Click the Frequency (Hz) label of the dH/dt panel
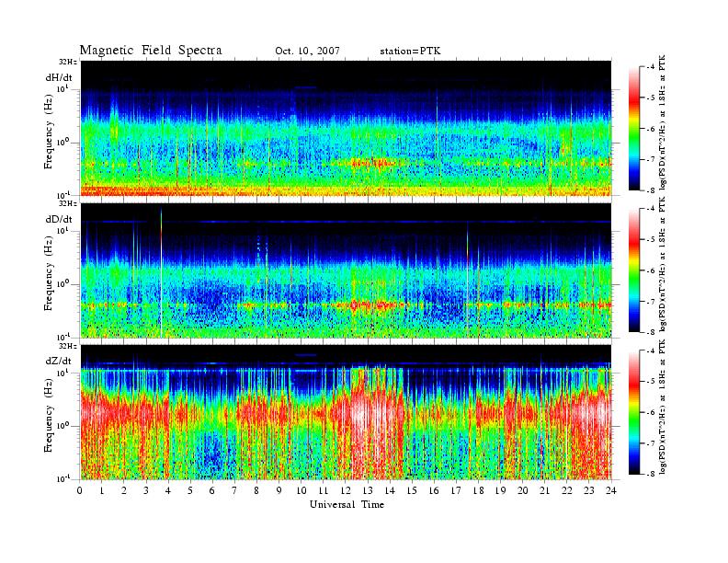Viewport: 728px width, 563px height. (x=49, y=131)
